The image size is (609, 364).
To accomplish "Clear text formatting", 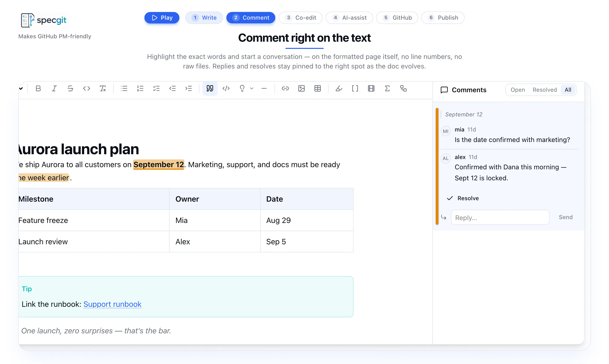I will 103,89.
